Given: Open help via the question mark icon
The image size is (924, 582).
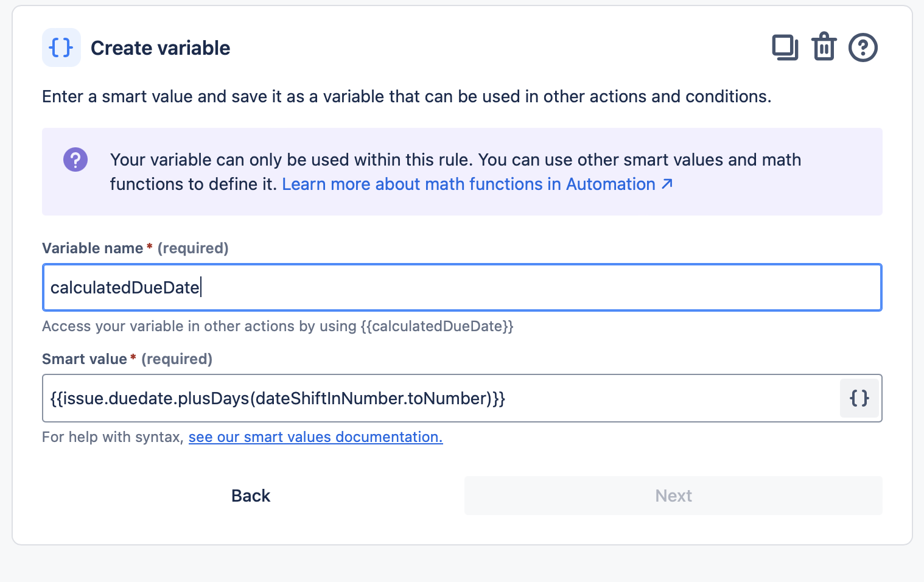Looking at the screenshot, I should [x=863, y=47].
